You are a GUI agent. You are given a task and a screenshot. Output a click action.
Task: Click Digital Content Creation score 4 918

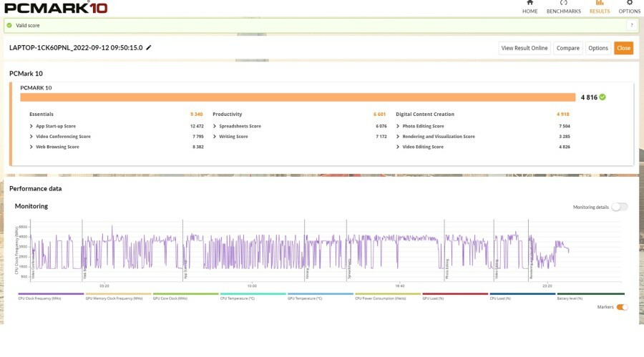(x=563, y=114)
